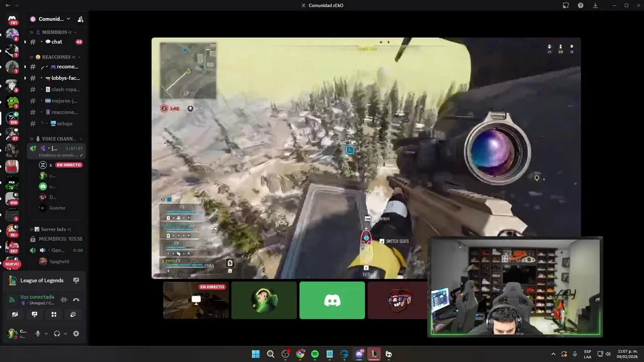This screenshot has height=362, width=644.
Task: Open audio output options chevron
Action: coord(65,333)
